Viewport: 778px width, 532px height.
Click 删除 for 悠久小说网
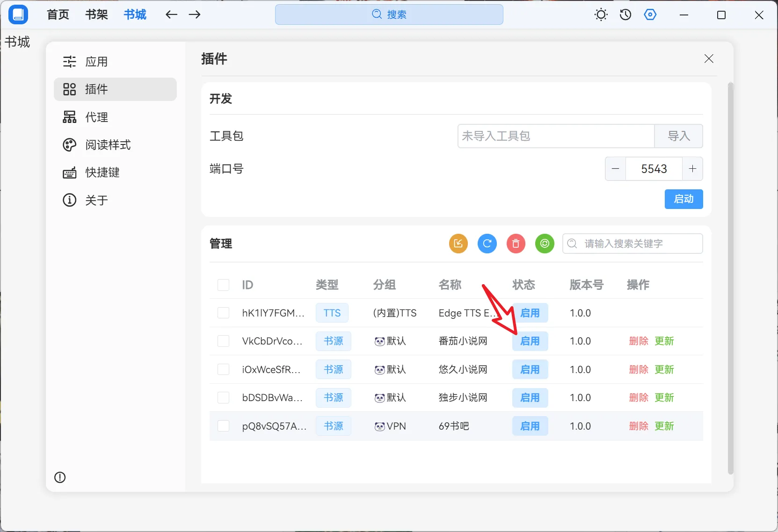click(x=639, y=369)
